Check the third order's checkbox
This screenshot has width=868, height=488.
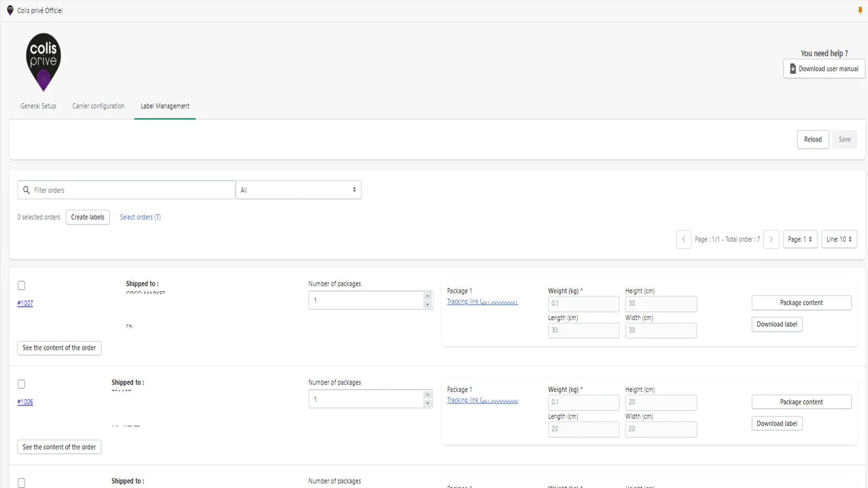[22, 483]
